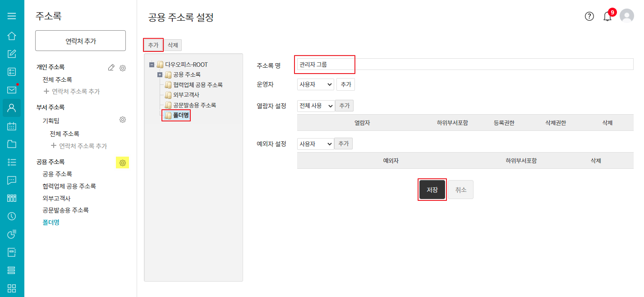Viewport: 644px width, 297px height.
Task: Select 외부고객사 folder in tree
Action: (186, 95)
